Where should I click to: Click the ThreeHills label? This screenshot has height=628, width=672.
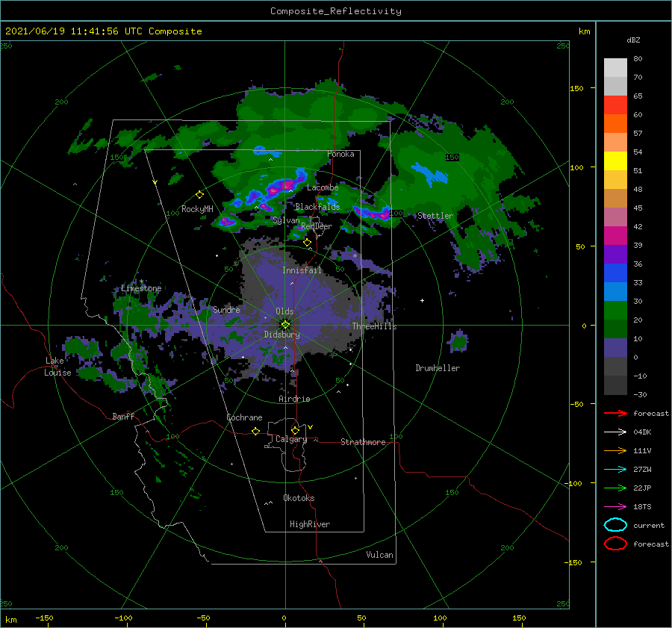click(x=375, y=326)
